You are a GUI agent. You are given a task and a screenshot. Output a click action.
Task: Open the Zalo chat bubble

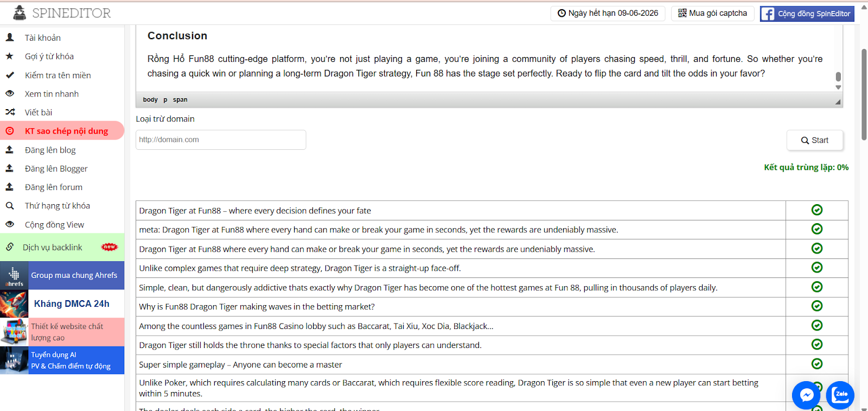click(x=840, y=395)
